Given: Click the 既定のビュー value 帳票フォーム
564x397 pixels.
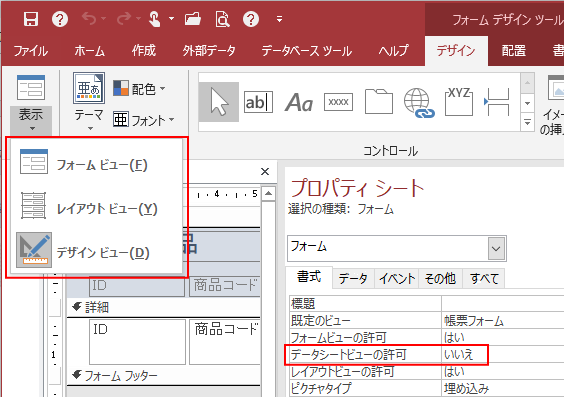Looking at the screenshot, I should tap(503, 320).
